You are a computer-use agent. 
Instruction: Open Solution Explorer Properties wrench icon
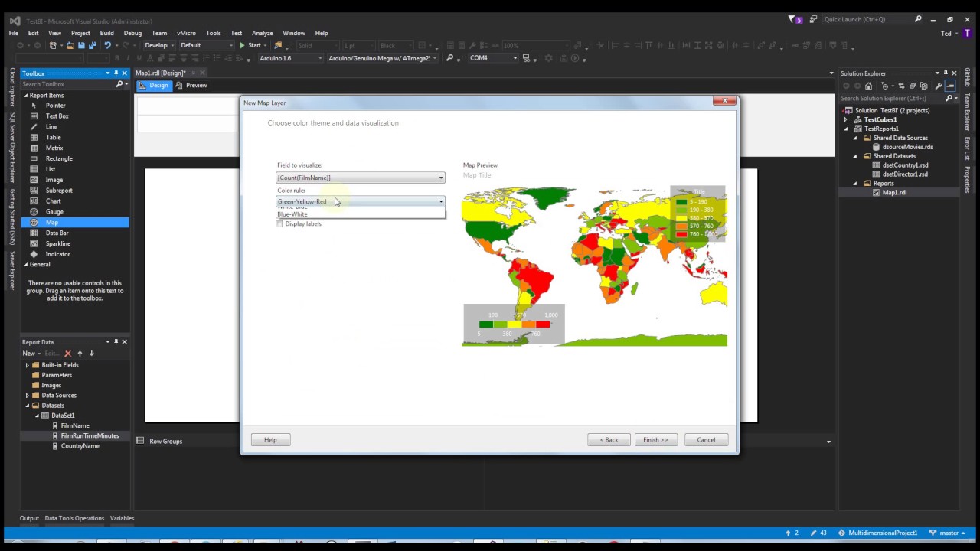(939, 86)
